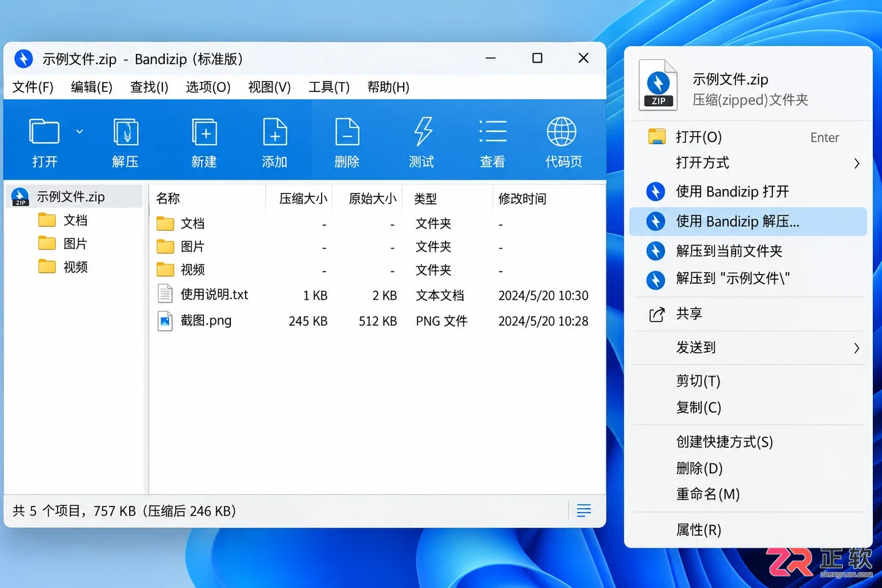The height and width of the screenshot is (588, 882).
Task: Click the Open (打开) toolbar icon
Action: 44,132
